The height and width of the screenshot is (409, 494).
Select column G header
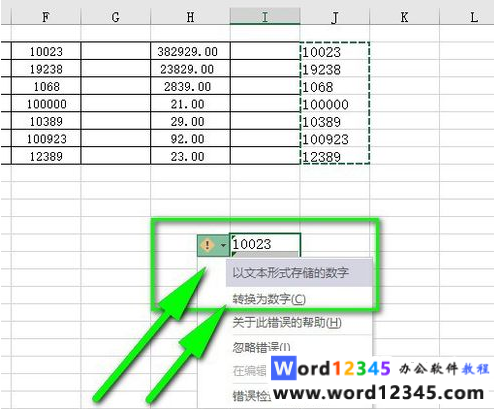click(116, 17)
